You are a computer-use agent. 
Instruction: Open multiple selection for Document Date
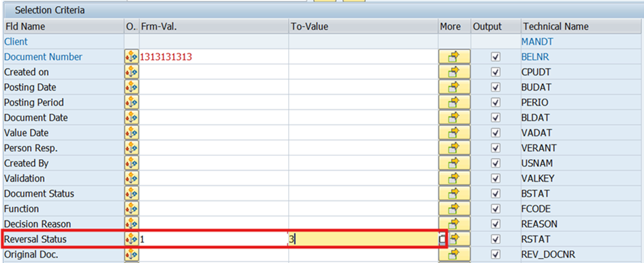(x=455, y=117)
